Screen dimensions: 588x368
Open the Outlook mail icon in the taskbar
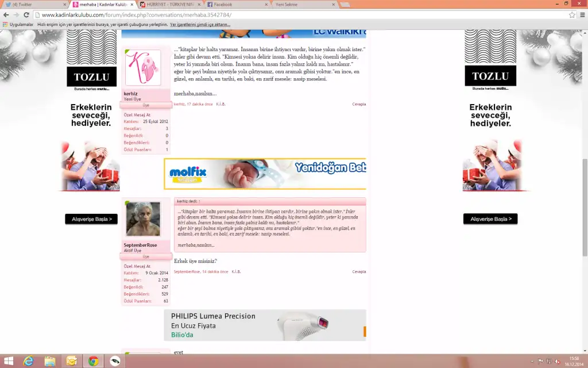tap(71, 361)
